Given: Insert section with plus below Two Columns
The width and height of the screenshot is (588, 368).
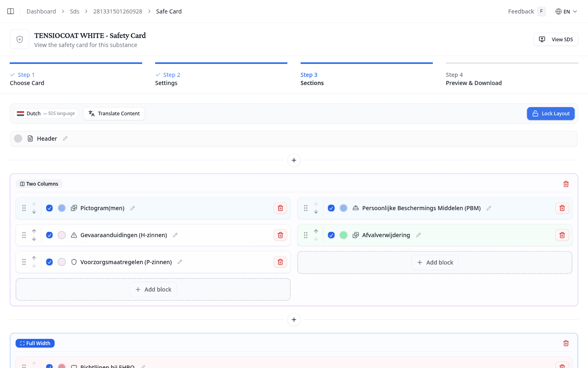Looking at the screenshot, I should (x=294, y=320).
